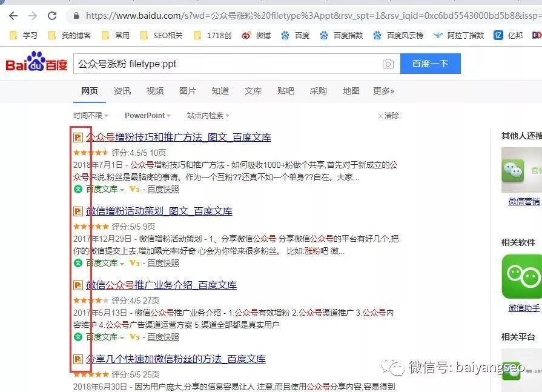Open the SEO相关 bookmark folder
This screenshot has height=392, width=542.
click(x=161, y=35)
